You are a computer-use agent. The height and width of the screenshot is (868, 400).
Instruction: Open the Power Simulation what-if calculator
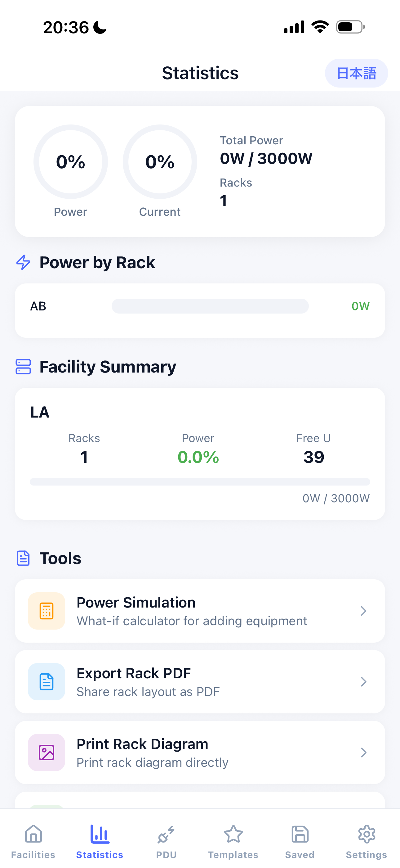tap(200, 611)
